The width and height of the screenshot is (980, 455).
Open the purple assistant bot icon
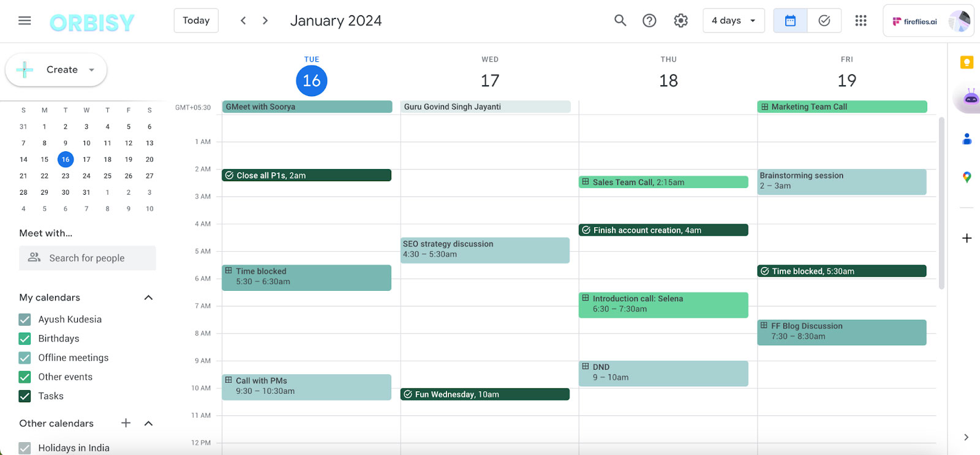970,98
